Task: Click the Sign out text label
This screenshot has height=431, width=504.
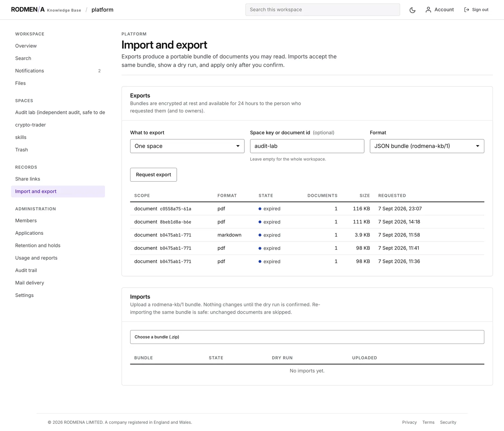Action: tap(480, 10)
